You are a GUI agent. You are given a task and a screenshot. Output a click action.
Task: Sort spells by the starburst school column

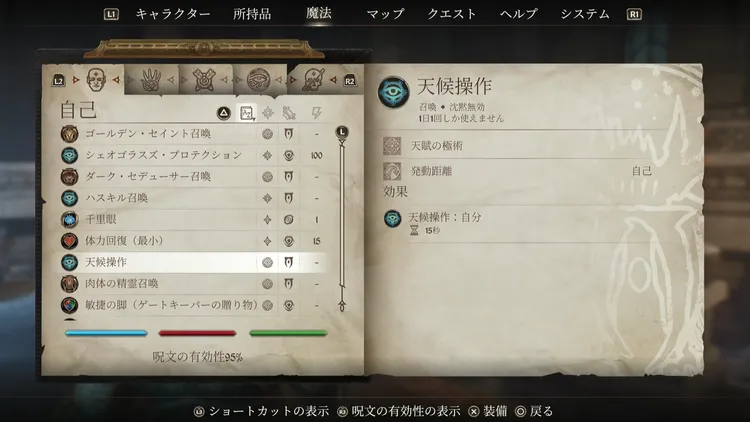(268, 113)
